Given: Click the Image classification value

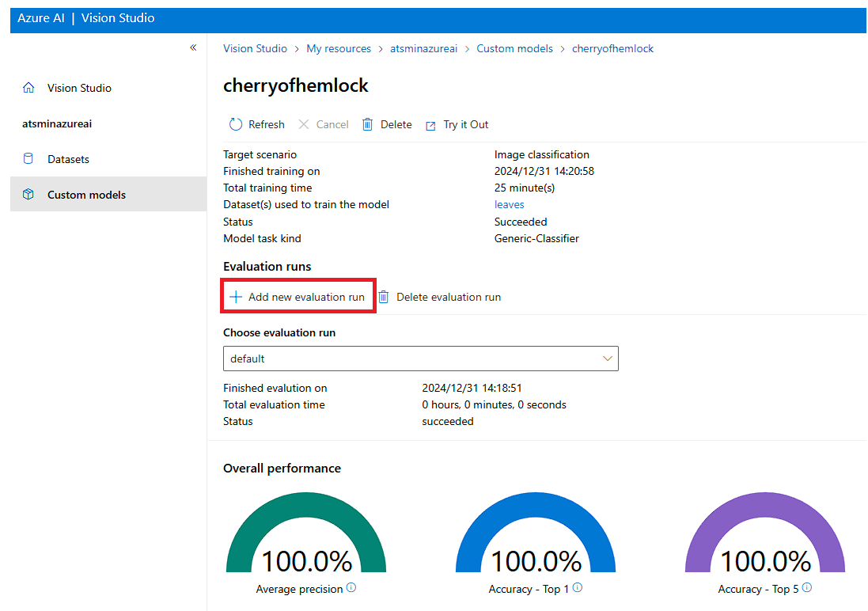Looking at the screenshot, I should tap(541, 154).
